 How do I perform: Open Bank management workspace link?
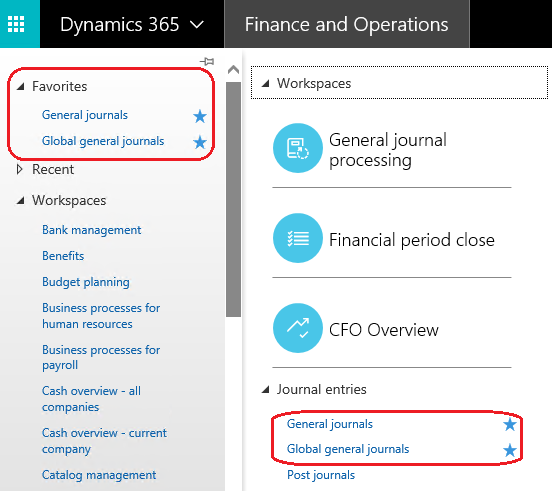point(92,230)
